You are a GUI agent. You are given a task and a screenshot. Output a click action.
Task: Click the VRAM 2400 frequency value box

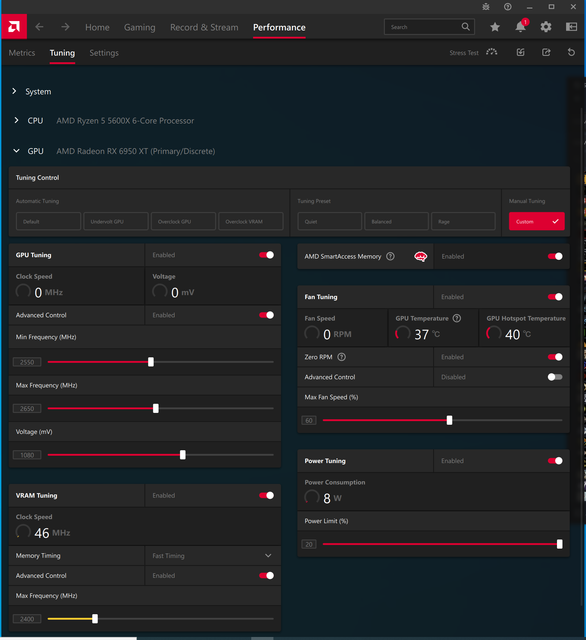(x=27, y=619)
